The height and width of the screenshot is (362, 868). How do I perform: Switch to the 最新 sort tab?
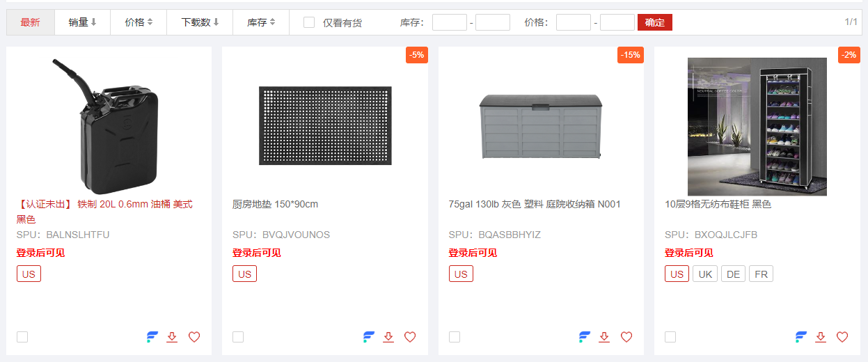tap(31, 22)
